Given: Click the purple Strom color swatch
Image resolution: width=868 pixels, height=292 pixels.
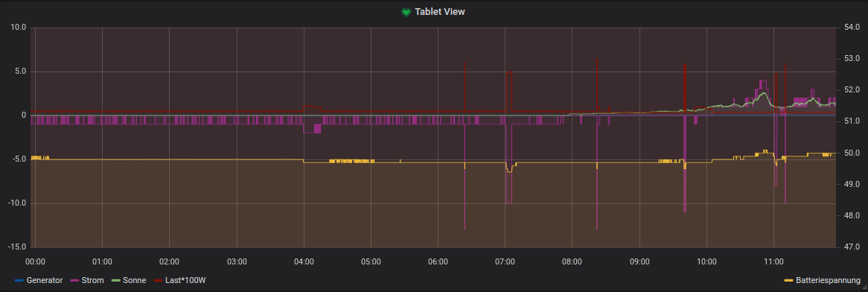Looking at the screenshot, I should [75, 280].
